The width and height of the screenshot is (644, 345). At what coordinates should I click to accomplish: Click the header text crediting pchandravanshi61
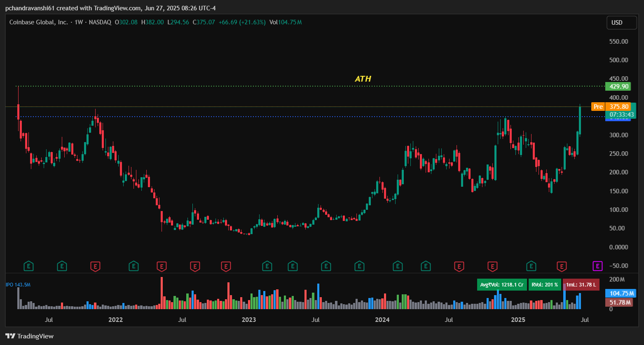coord(110,8)
